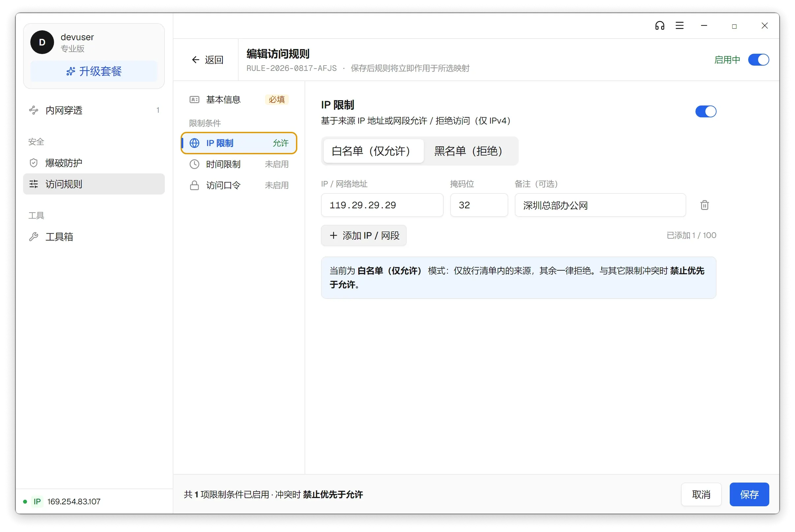
Task: Select 黑名单（拒绝）mode
Action: [470, 151]
